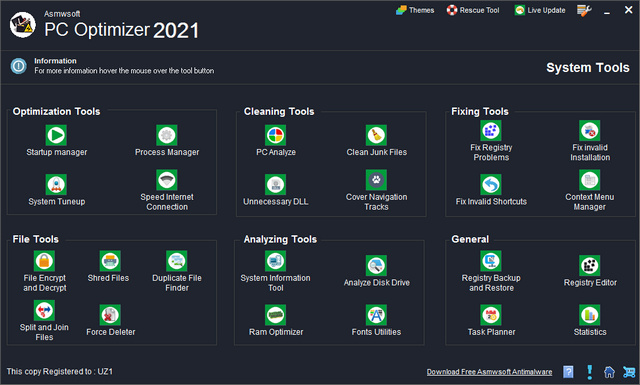
Task: Open settings wrench icon in title bar
Action: 584,10
